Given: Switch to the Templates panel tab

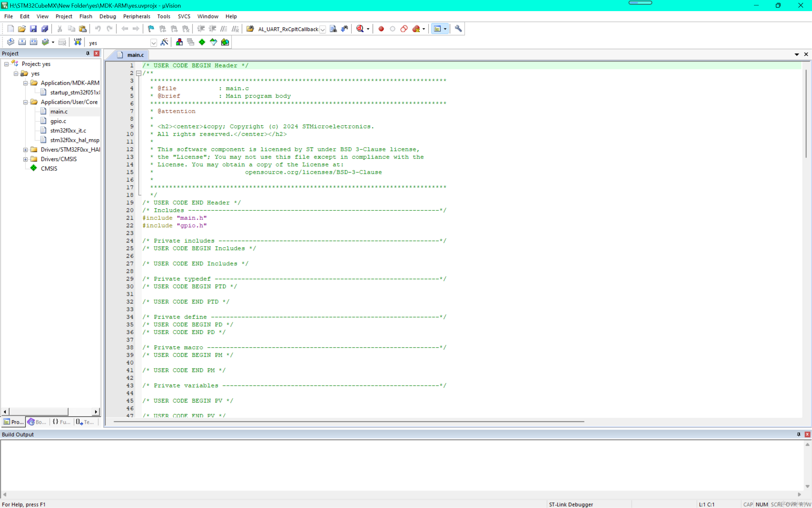Looking at the screenshot, I should [86, 422].
